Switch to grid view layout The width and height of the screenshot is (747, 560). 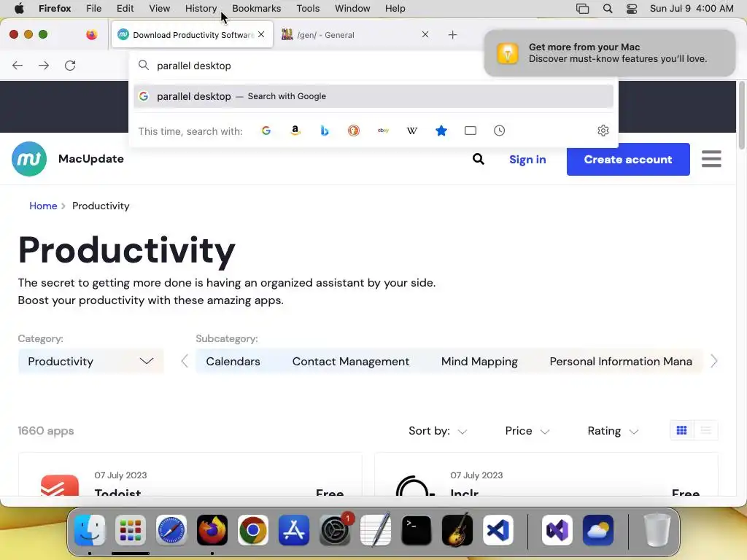[x=682, y=430]
